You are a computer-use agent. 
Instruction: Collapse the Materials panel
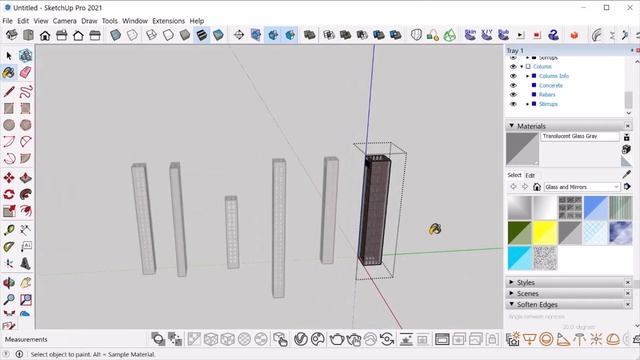point(511,126)
